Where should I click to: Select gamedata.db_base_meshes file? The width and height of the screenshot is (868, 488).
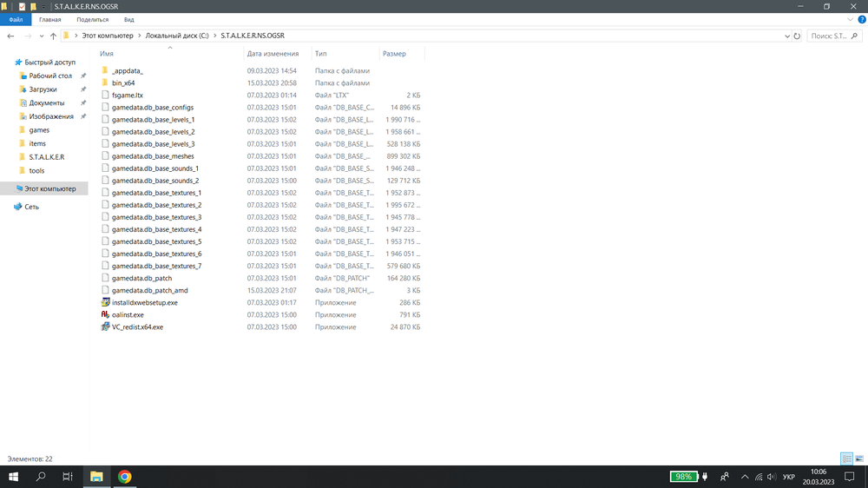pyautogui.click(x=153, y=156)
